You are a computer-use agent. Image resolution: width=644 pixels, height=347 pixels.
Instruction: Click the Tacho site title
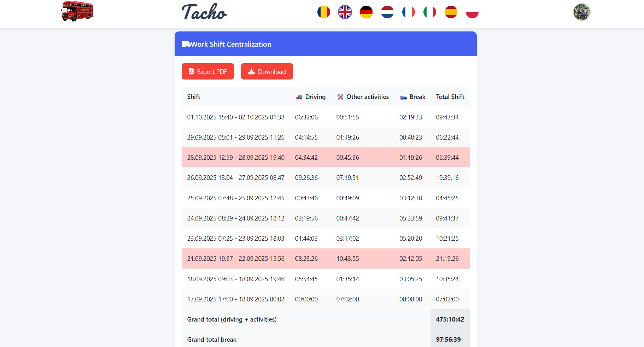pos(204,12)
